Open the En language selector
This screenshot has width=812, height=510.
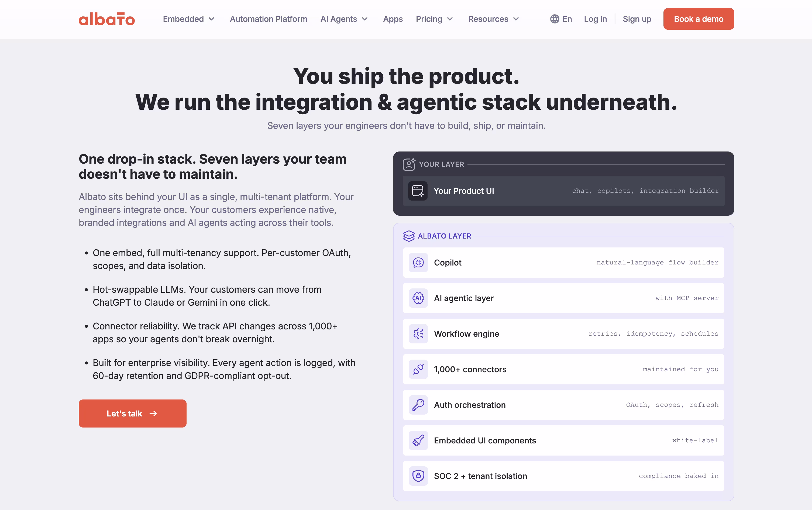pyautogui.click(x=561, y=19)
